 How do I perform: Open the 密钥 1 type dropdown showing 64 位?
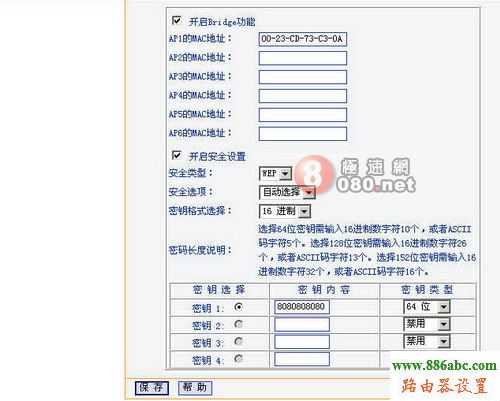tap(427, 307)
